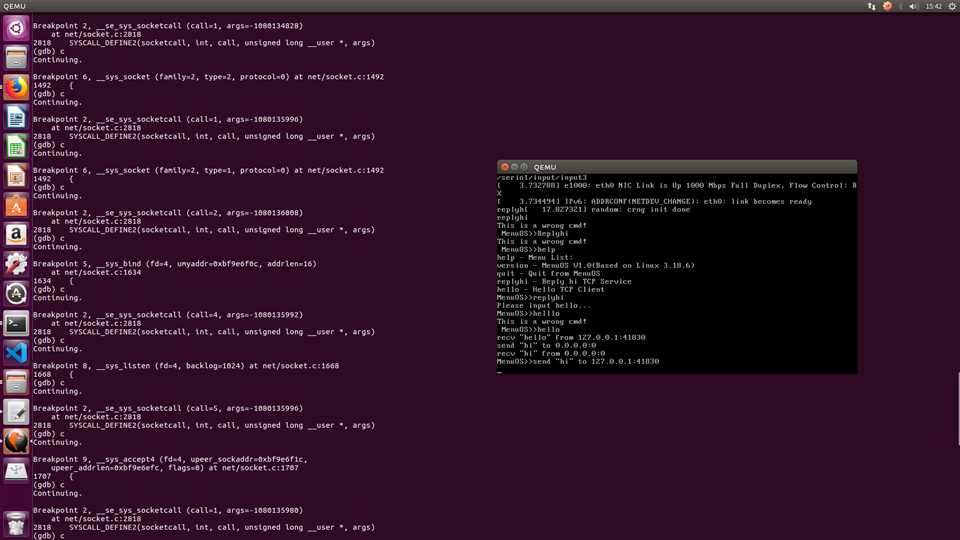Click the 'Breakpoint 5, __sys_bind' line
Image resolution: width=960 pixels, height=540 pixels.
(175, 264)
